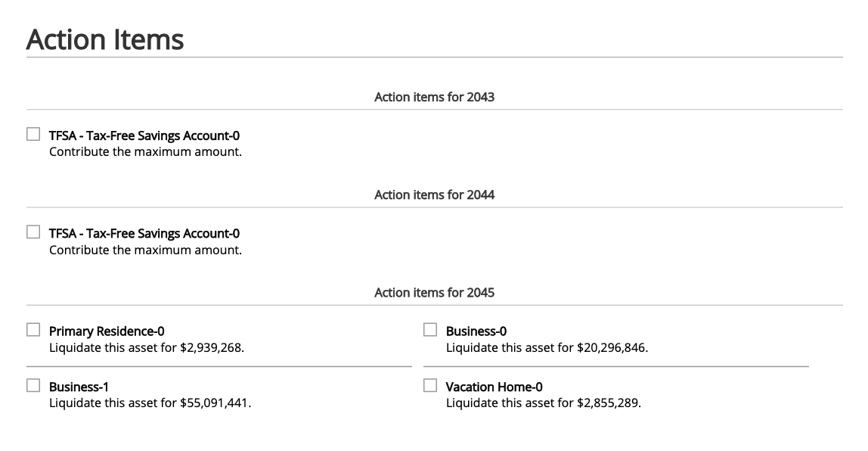Mark Vacation Home-0 action item complete
Screen dimensions: 868x451
[430, 385]
